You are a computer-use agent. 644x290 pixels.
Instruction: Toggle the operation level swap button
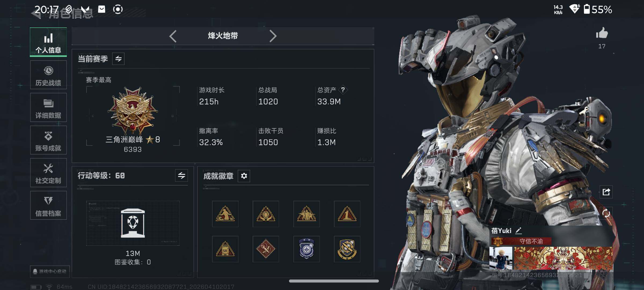click(181, 176)
